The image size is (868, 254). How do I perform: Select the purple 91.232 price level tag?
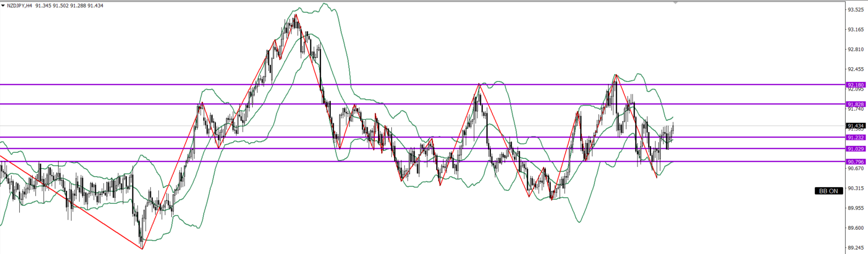[856, 137]
